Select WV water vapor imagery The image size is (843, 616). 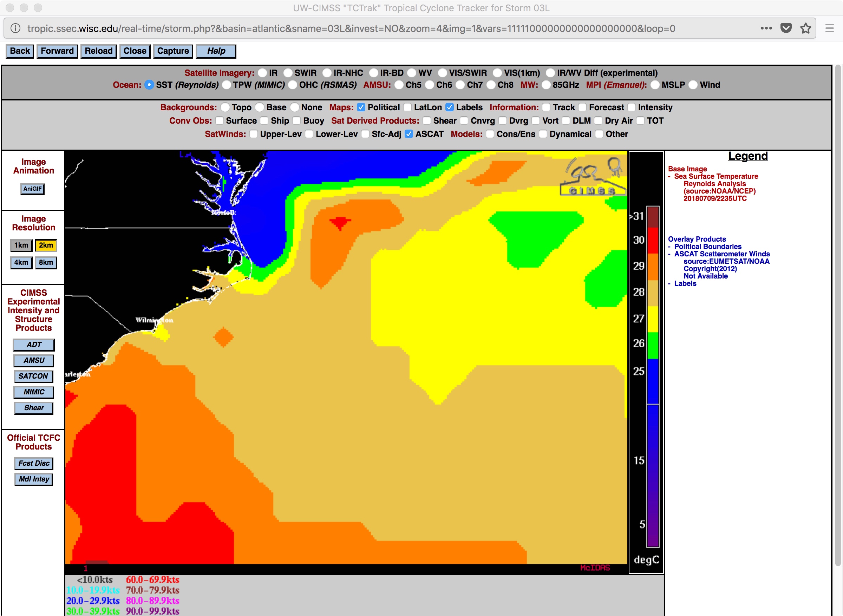pos(412,73)
